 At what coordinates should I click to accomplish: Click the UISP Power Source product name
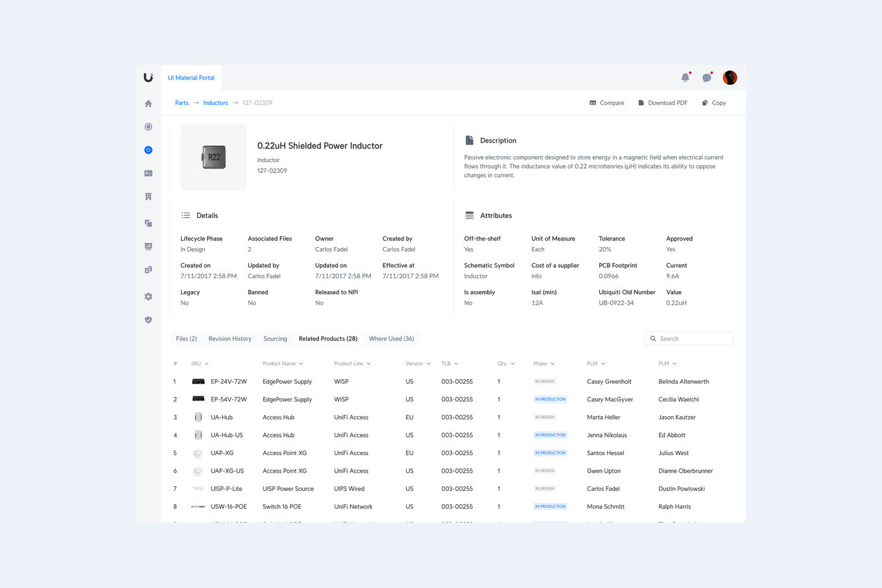(x=288, y=489)
